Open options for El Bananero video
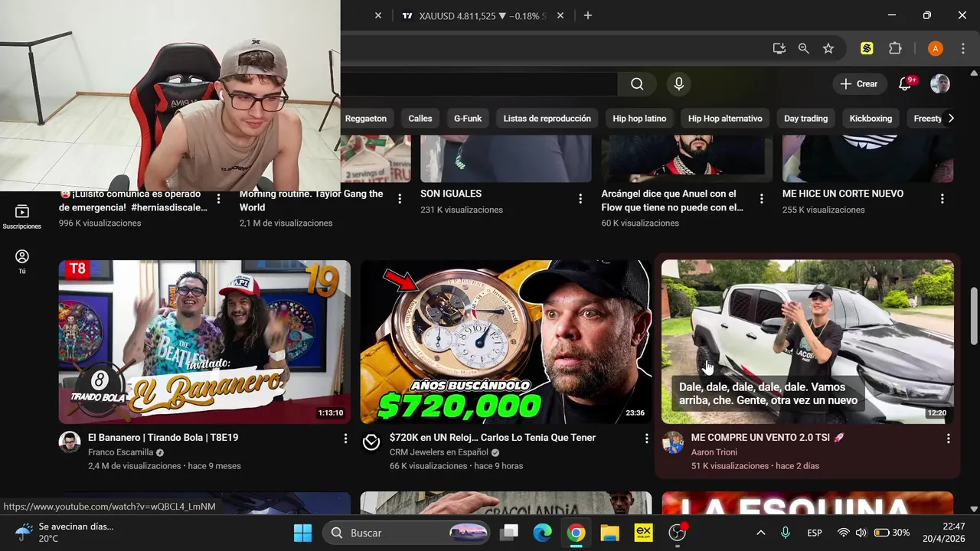This screenshot has width=980, height=551. [x=345, y=439]
